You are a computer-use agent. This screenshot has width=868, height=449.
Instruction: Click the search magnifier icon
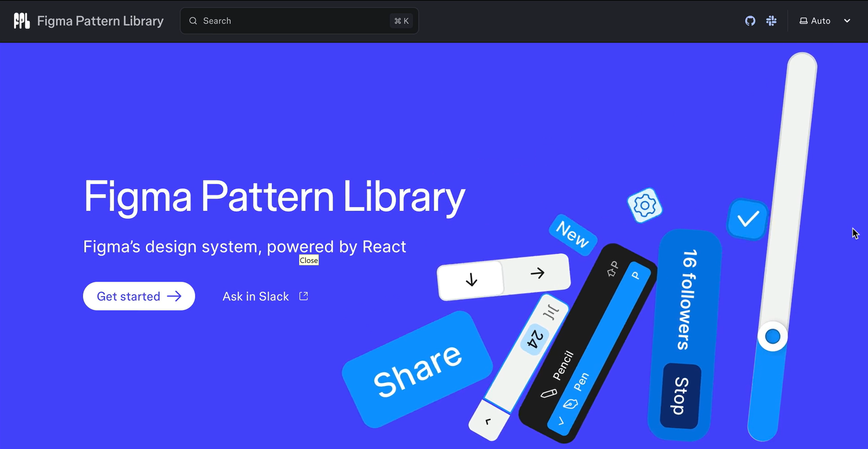[193, 21]
